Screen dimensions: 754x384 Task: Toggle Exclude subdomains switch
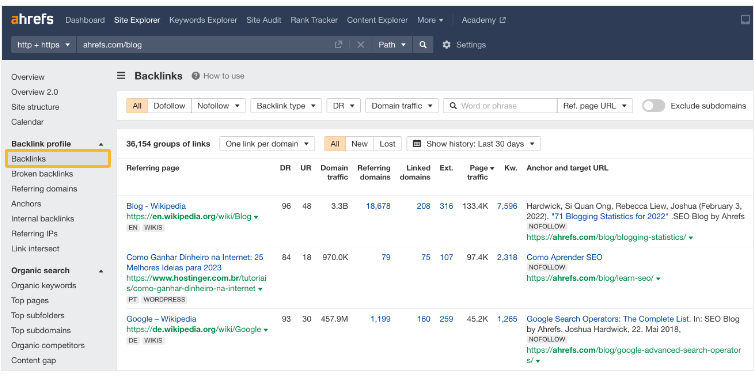pyautogui.click(x=653, y=106)
